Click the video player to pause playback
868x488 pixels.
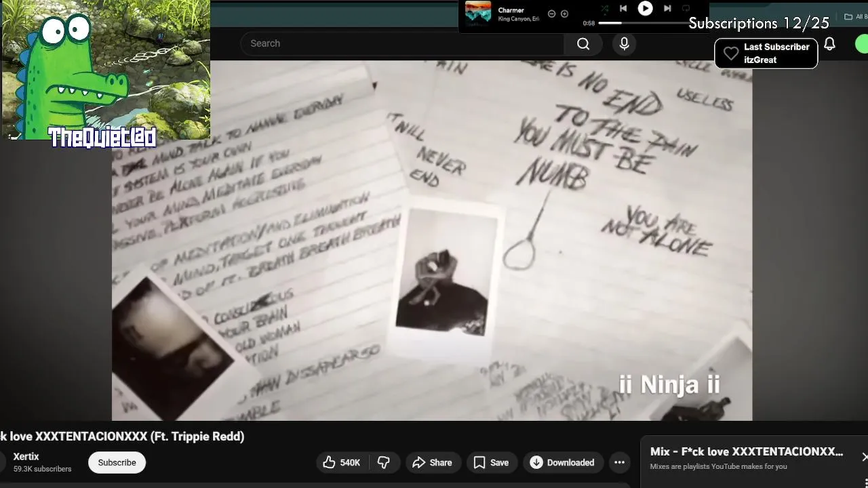tap(432, 241)
